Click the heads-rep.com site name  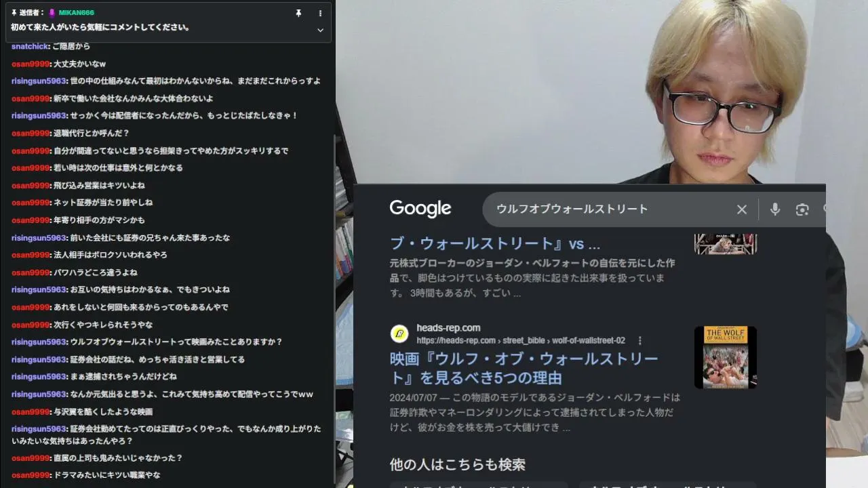pos(448,328)
